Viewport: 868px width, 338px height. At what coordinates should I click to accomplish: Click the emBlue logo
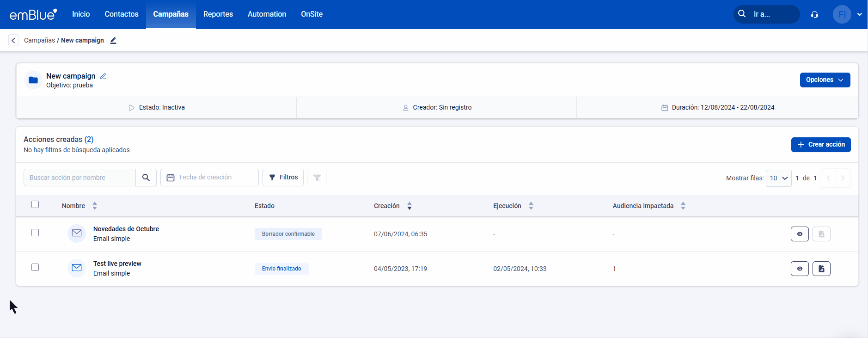click(33, 14)
